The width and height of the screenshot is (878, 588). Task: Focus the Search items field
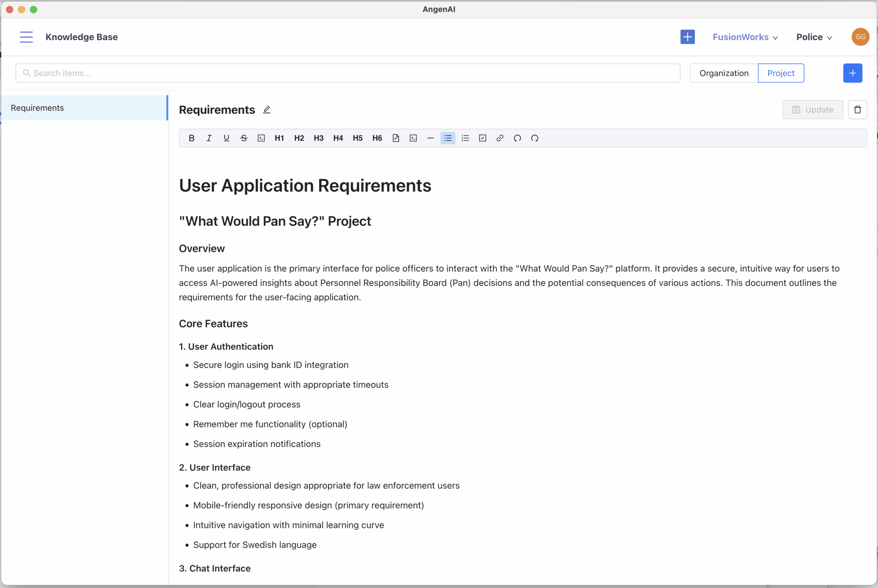[347, 73]
